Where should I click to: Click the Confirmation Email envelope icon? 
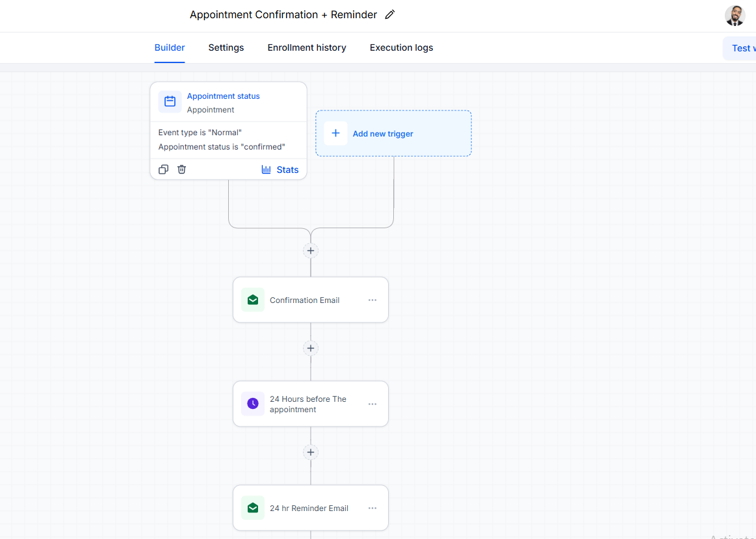point(253,300)
